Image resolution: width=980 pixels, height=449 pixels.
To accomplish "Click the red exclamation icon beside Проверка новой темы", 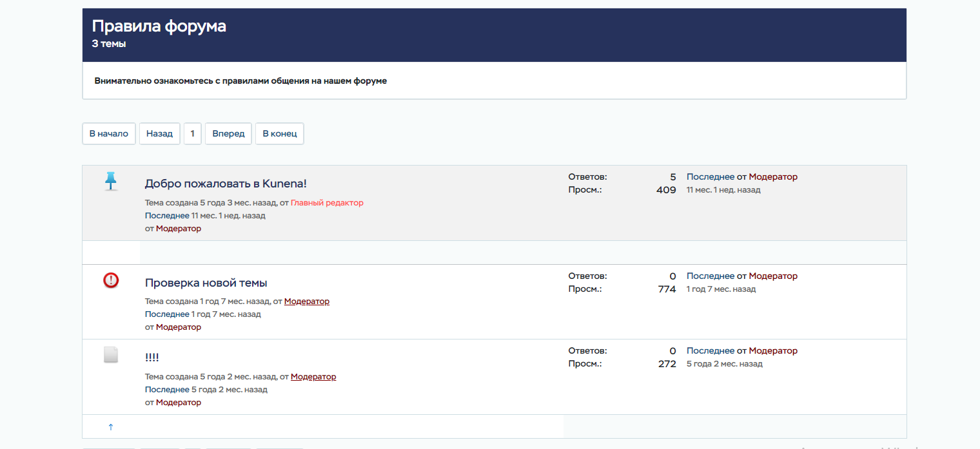I will click(111, 280).
